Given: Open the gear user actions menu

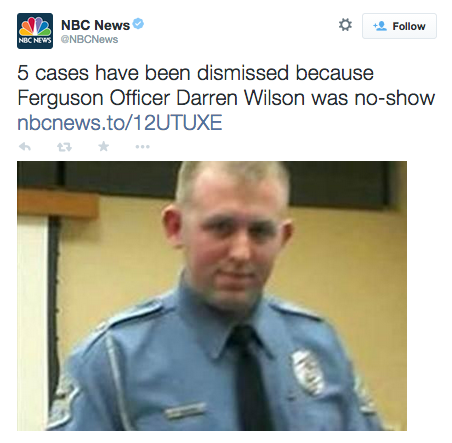Looking at the screenshot, I should (x=345, y=25).
